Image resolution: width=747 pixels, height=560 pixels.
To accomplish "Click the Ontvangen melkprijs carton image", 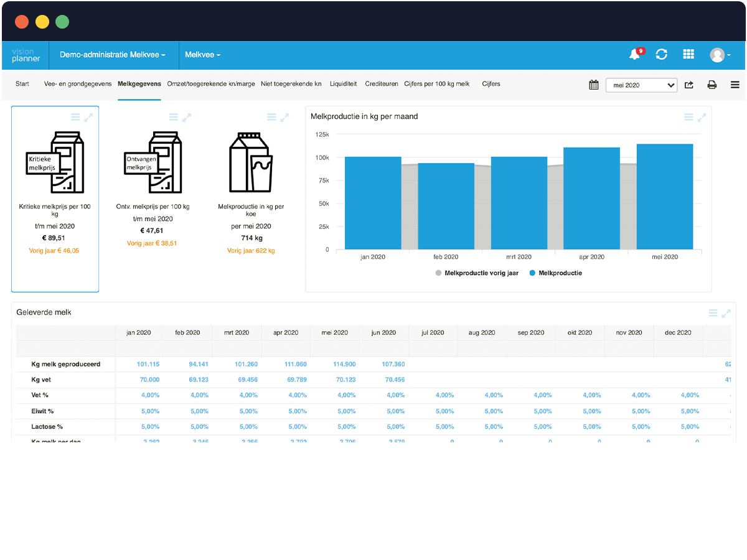I will [153, 162].
